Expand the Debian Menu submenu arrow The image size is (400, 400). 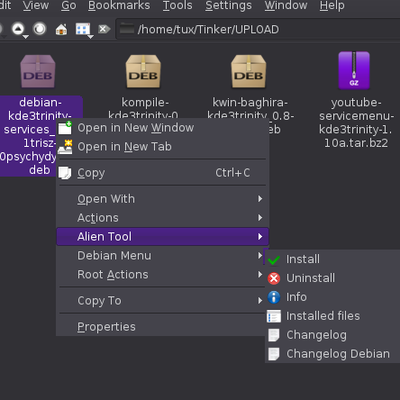coord(260,256)
